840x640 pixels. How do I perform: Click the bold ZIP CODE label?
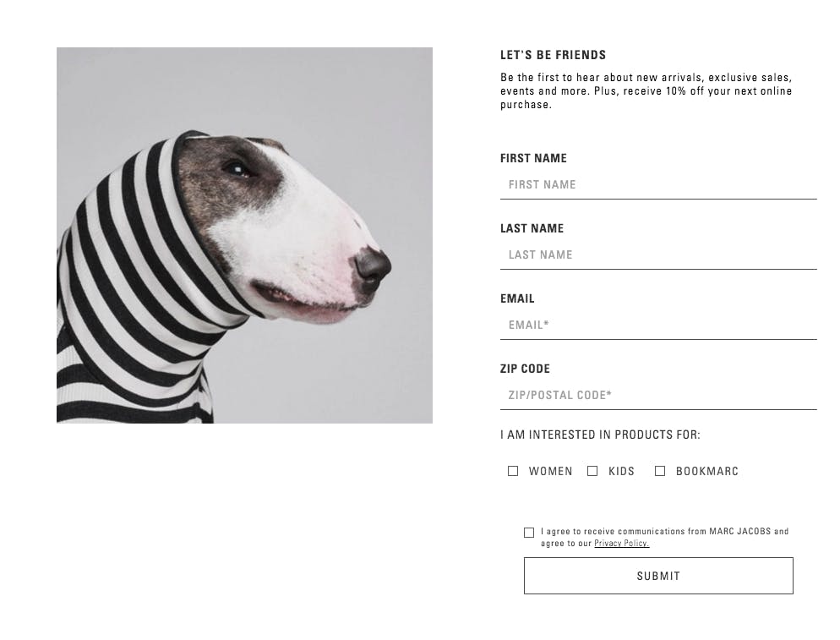pyautogui.click(x=525, y=369)
